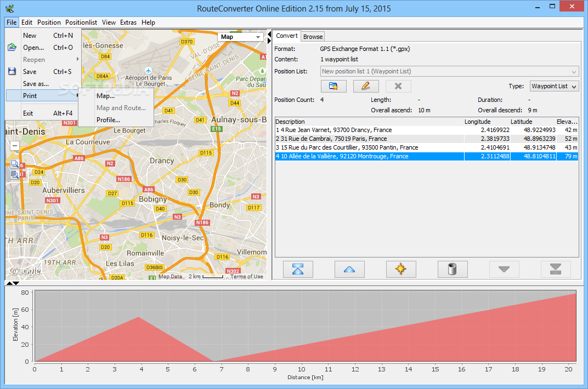Choose Print Profile... option

coord(116,120)
